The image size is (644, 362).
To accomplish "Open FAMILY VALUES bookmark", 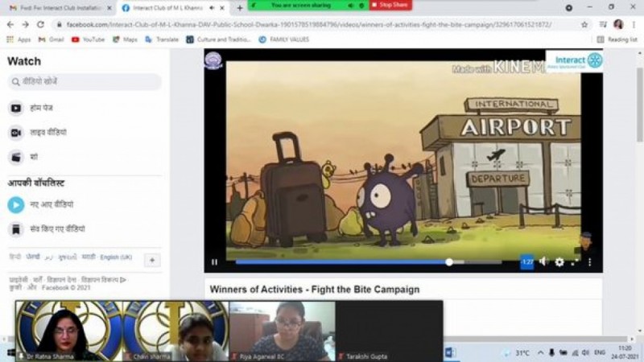I will [284, 39].
